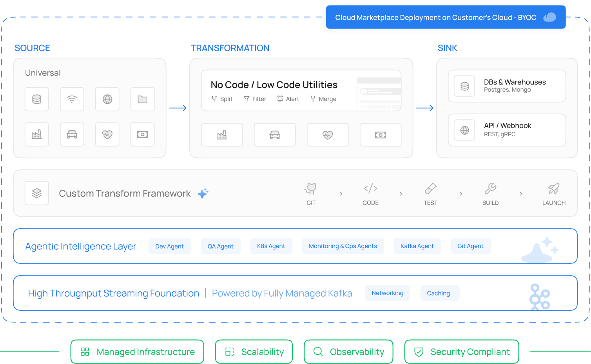Select the TEST step icon

coord(430,189)
